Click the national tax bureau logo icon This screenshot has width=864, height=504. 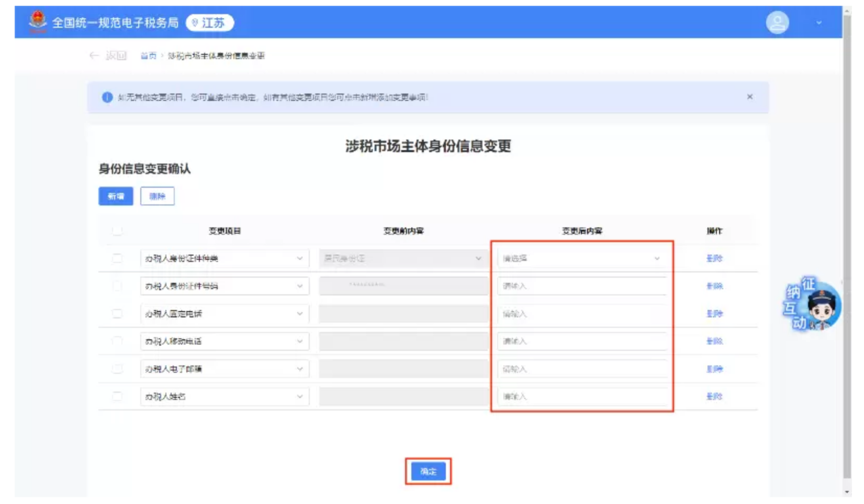pyautogui.click(x=36, y=21)
